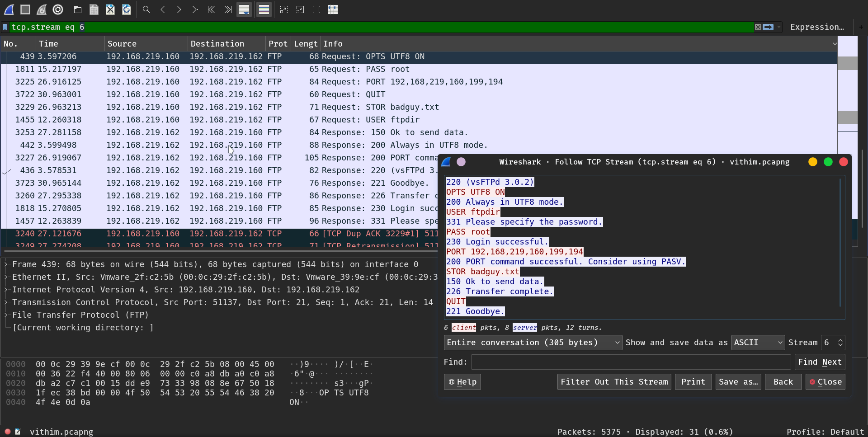The width and height of the screenshot is (868, 437).
Task: Open the Entire conversation dropdown
Action: coord(533,343)
